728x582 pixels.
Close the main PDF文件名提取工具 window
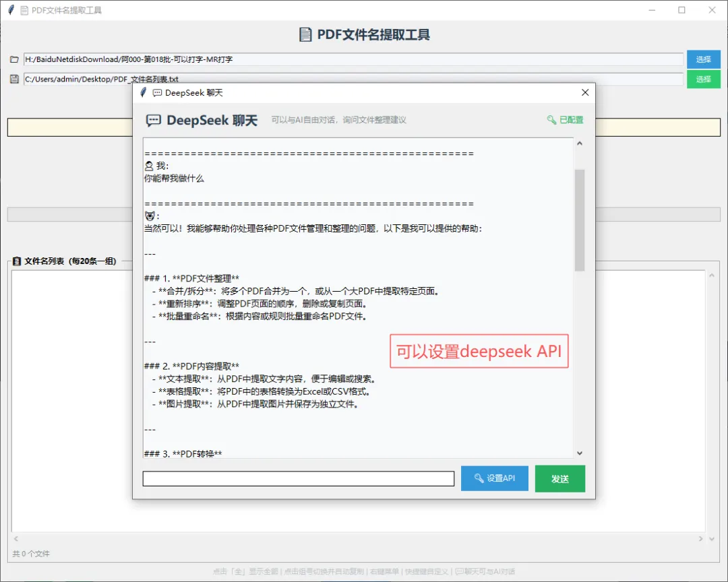[712, 9]
